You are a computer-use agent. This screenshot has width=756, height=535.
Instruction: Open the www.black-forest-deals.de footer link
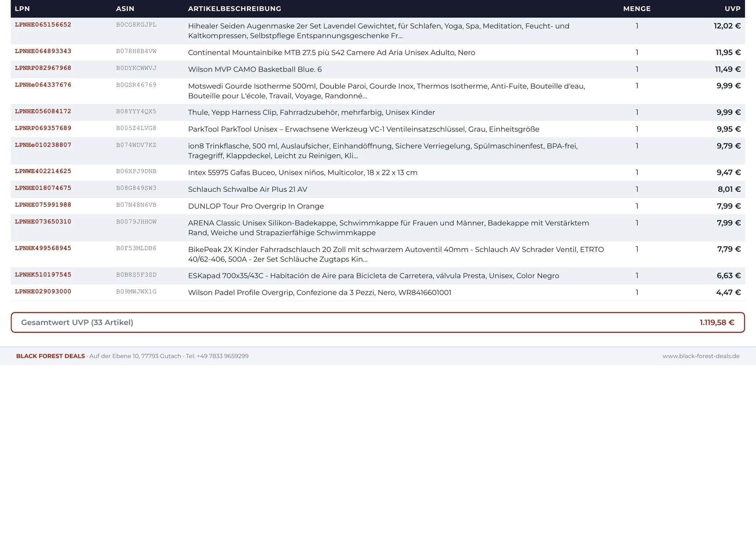701,356
